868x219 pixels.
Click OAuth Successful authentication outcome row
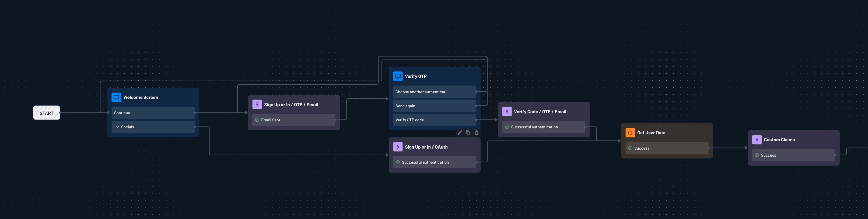[434, 162]
